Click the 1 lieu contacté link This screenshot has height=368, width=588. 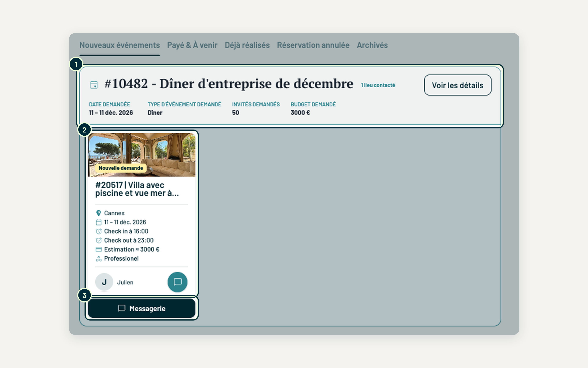pyautogui.click(x=378, y=85)
